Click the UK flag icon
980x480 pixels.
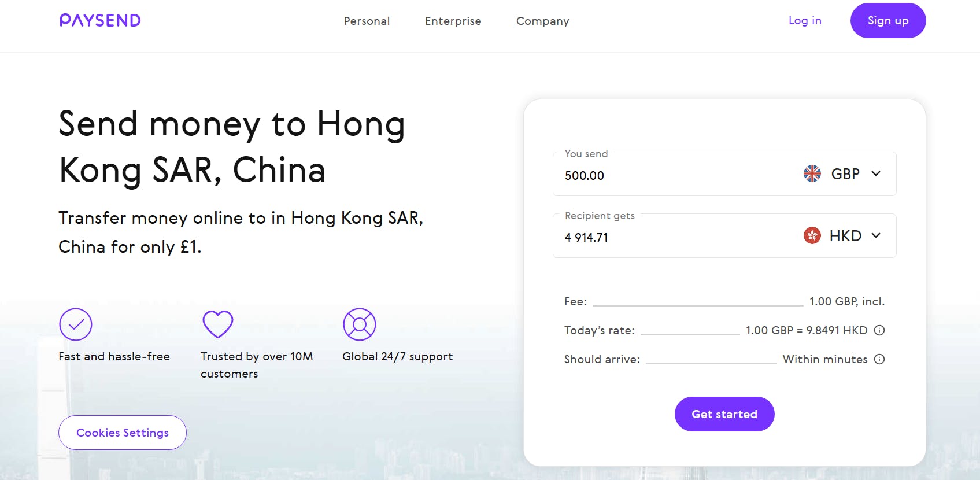[812, 173]
